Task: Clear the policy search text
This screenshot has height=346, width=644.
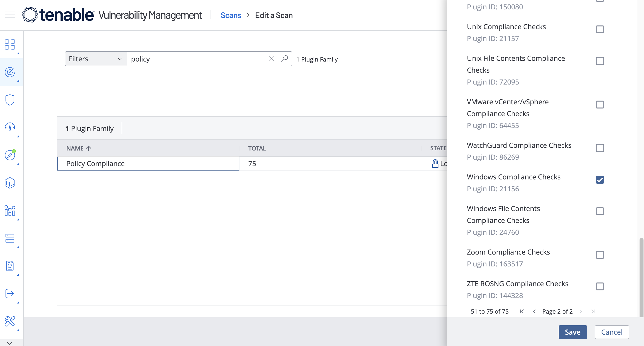Action: [x=272, y=59]
